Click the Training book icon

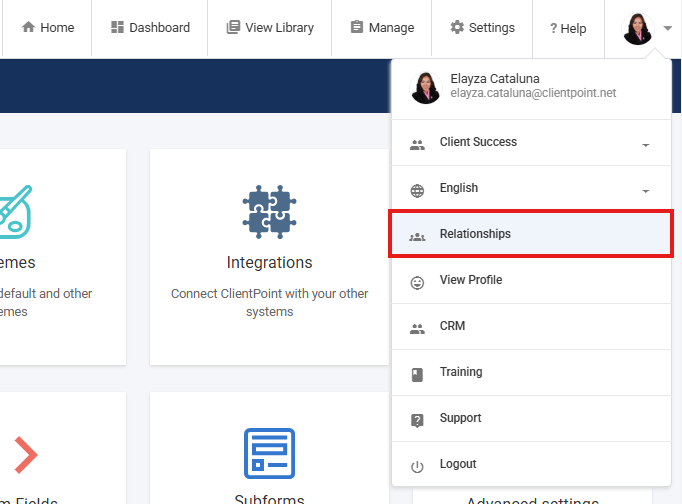[x=417, y=375]
